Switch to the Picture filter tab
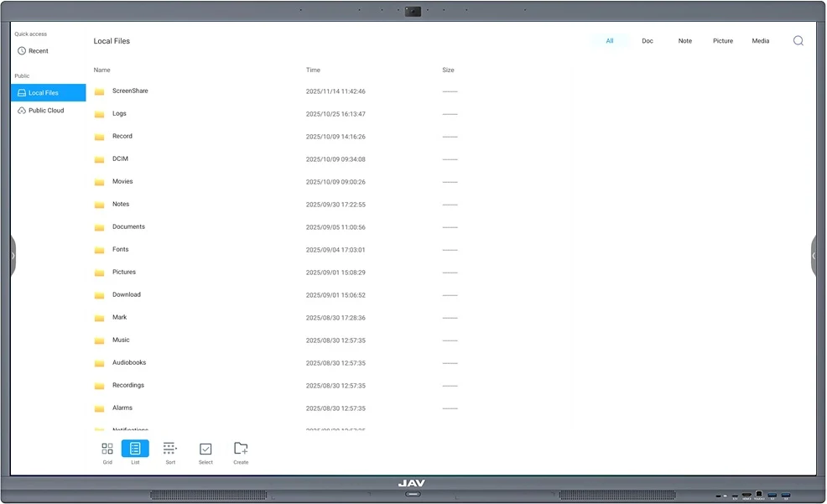Image resolution: width=827 pixels, height=504 pixels. pos(722,40)
